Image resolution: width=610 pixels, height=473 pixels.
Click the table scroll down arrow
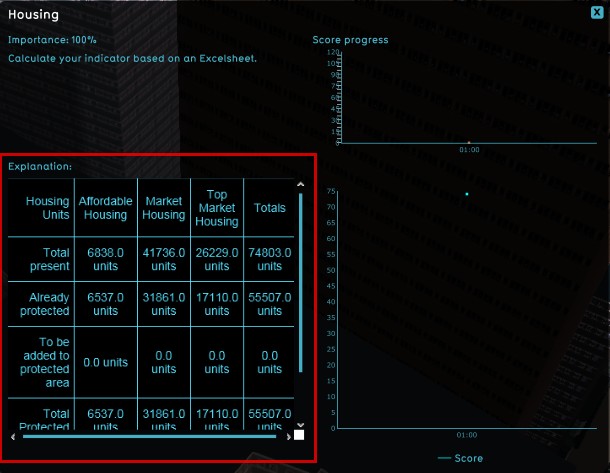click(299, 424)
